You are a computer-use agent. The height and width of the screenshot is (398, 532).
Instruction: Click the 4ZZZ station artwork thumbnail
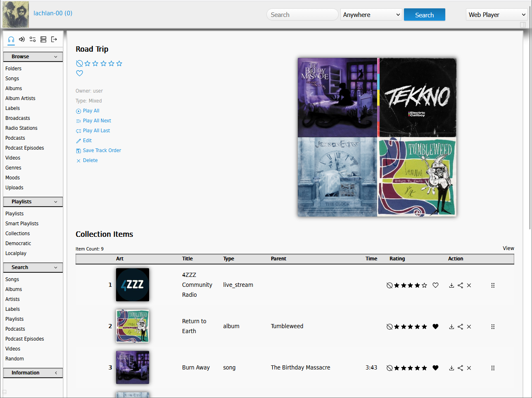click(x=133, y=285)
